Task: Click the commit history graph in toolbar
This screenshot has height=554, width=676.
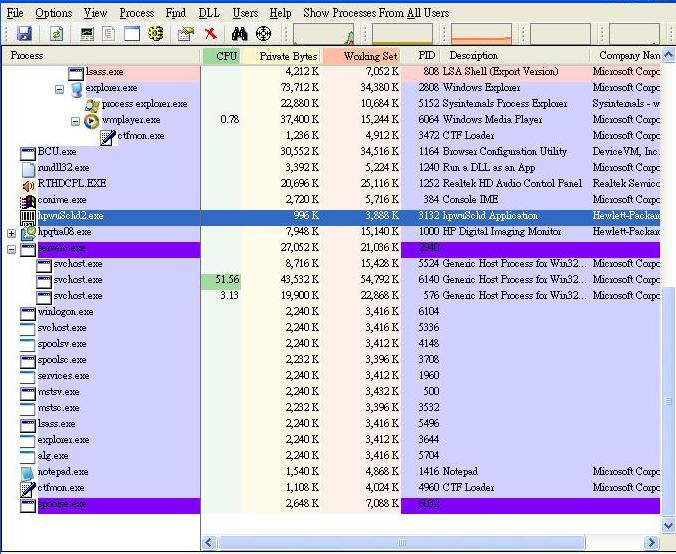Action: tap(402, 34)
